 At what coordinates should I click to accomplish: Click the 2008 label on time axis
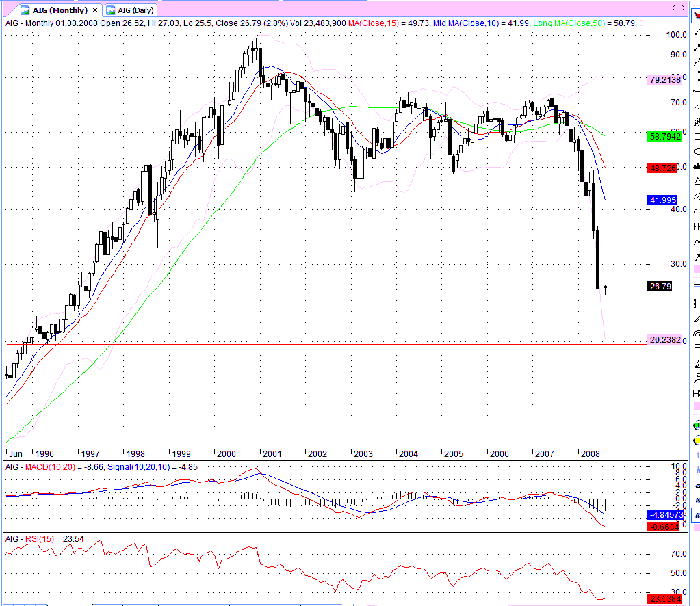click(591, 454)
